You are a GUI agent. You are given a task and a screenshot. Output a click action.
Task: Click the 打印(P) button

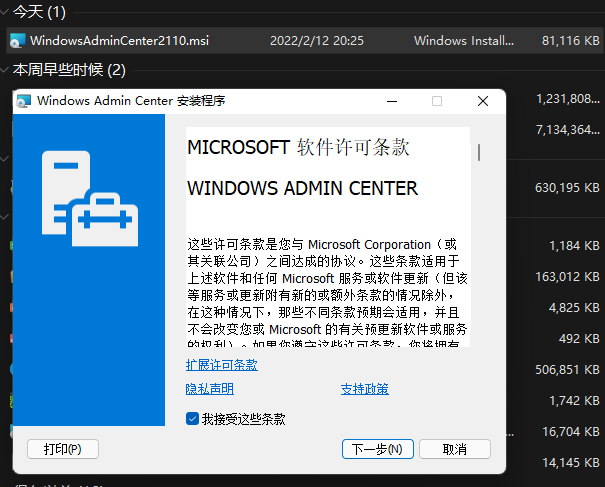(63, 449)
